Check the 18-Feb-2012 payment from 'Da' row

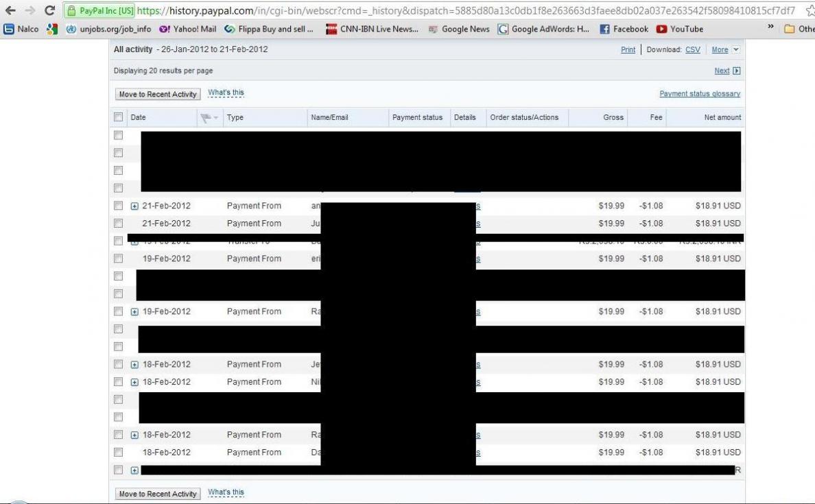click(119, 453)
